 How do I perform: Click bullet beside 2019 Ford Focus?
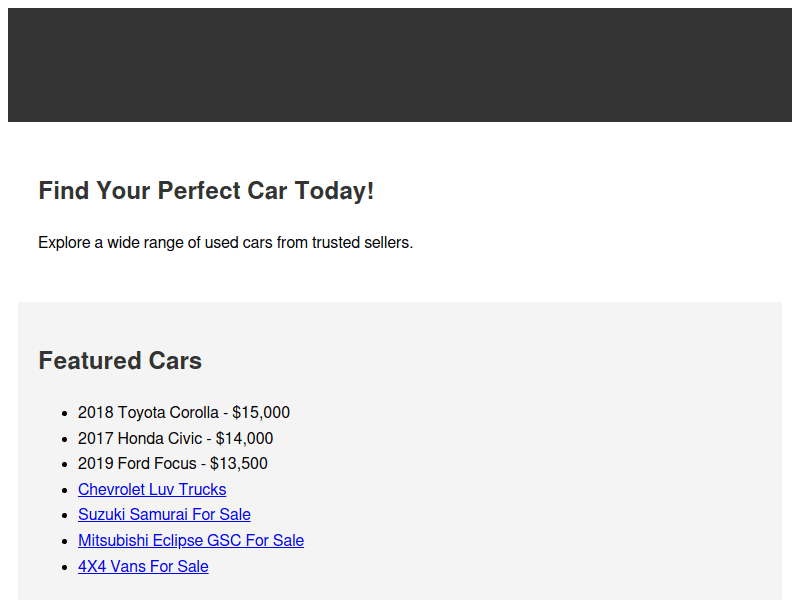[x=64, y=464]
